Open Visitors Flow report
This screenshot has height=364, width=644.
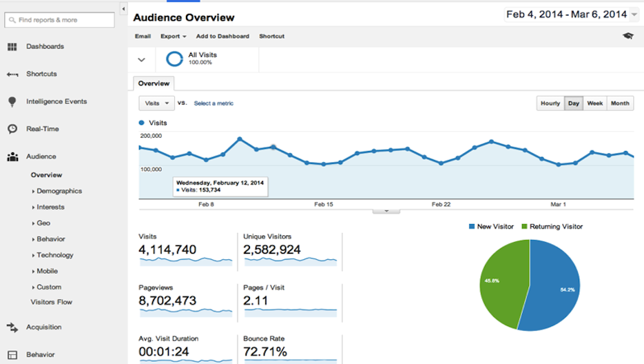[52, 302]
